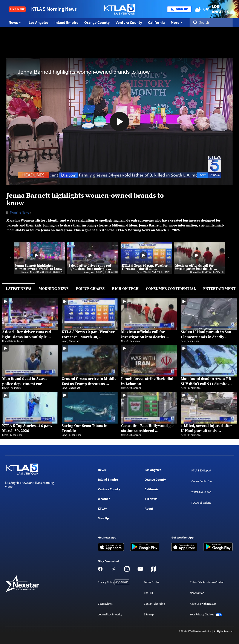Viewport: 239px width, 644px height.
Task: Switch to the Entertainment tab
Action: click(219, 289)
